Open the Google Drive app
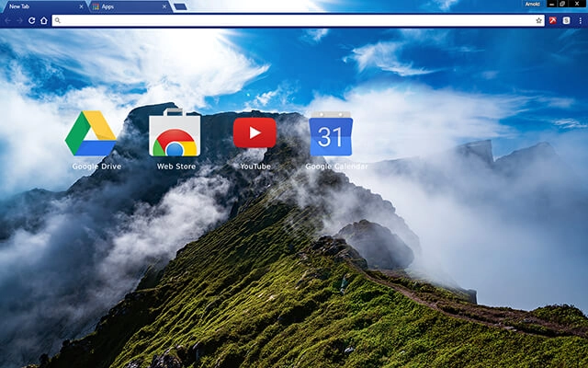This screenshot has height=368, width=588. click(x=91, y=132)
